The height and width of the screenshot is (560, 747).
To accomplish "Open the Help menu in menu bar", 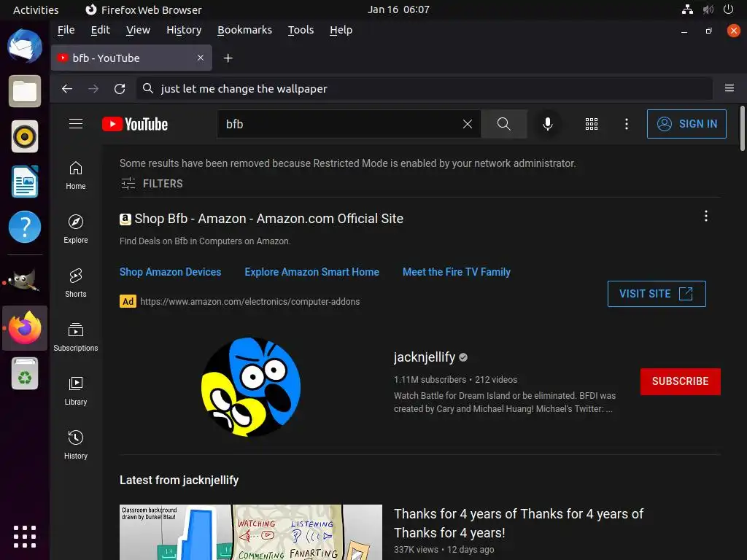I will point(341,30).
